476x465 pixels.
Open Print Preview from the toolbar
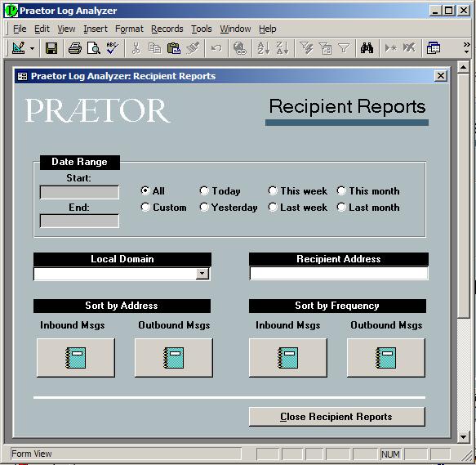pos(94,48)
